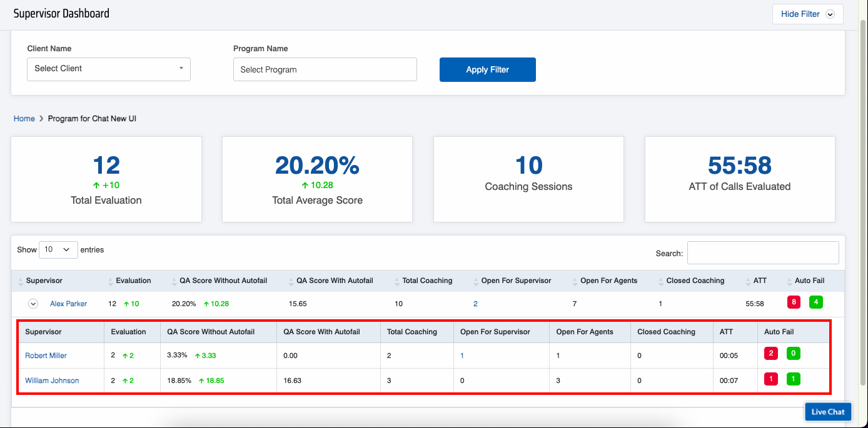
Task: Open the show entries count dropdown
Action: point(58,249)
